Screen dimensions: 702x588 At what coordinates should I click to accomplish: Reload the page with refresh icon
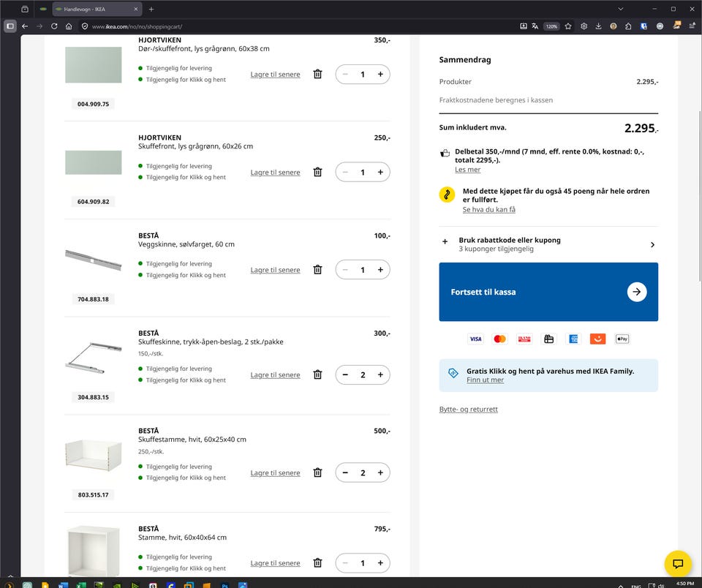54,26
